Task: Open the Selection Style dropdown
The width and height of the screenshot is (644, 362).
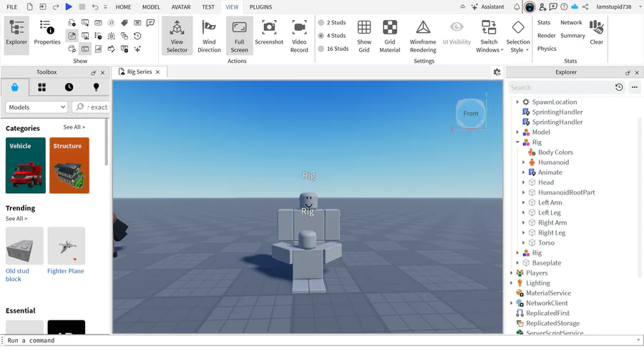Action: click(x=518, y=35)
